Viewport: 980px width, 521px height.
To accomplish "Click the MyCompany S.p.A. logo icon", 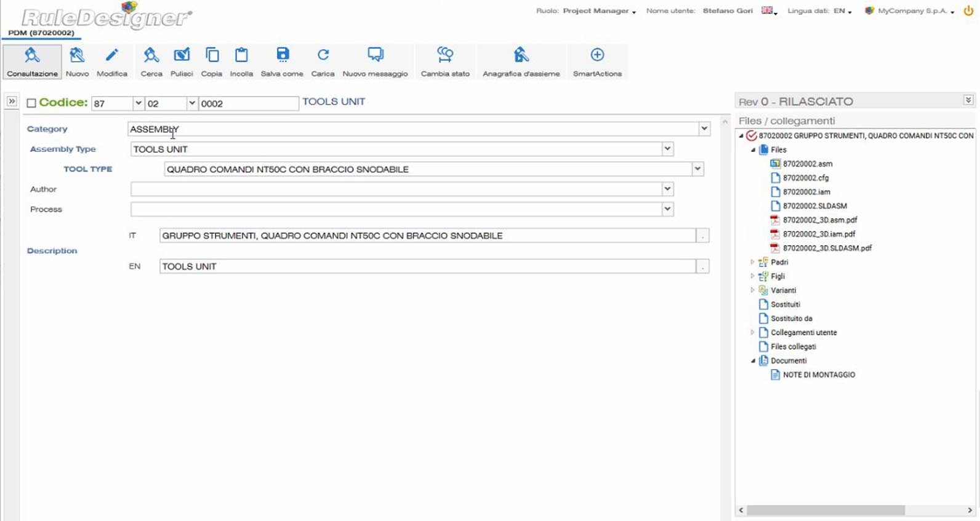I will click(x=869, y=10).
